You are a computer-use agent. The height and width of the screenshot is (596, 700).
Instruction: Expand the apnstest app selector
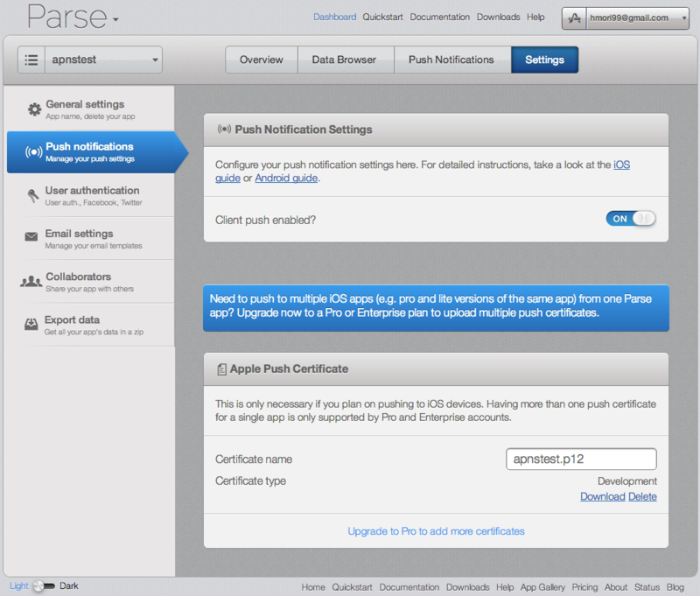pos(103,60)
